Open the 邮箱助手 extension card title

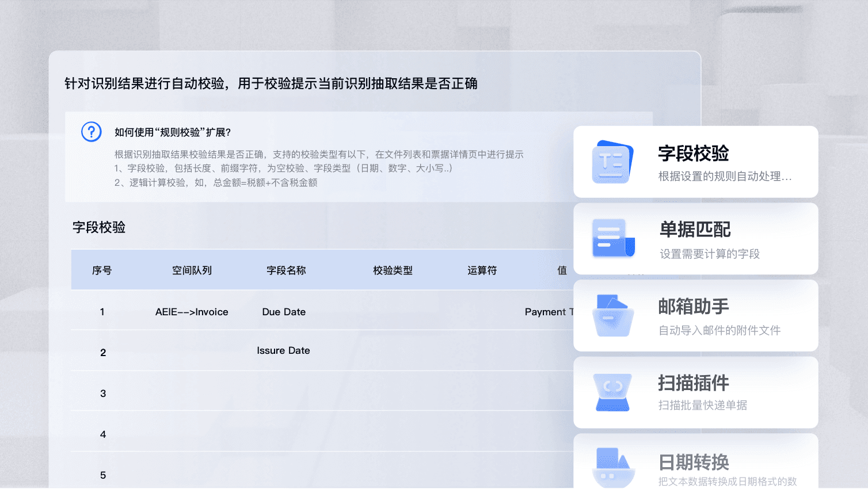click(694, 307)
